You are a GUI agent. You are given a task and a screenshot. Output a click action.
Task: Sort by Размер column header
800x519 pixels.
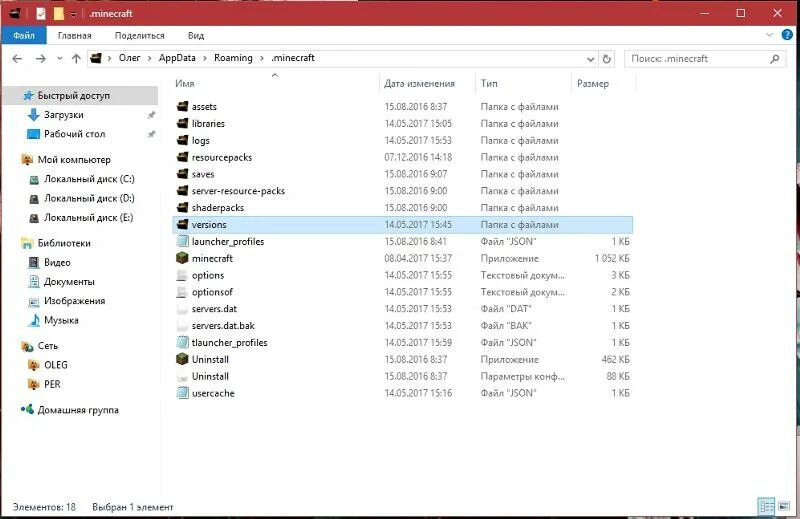(593, 83)
